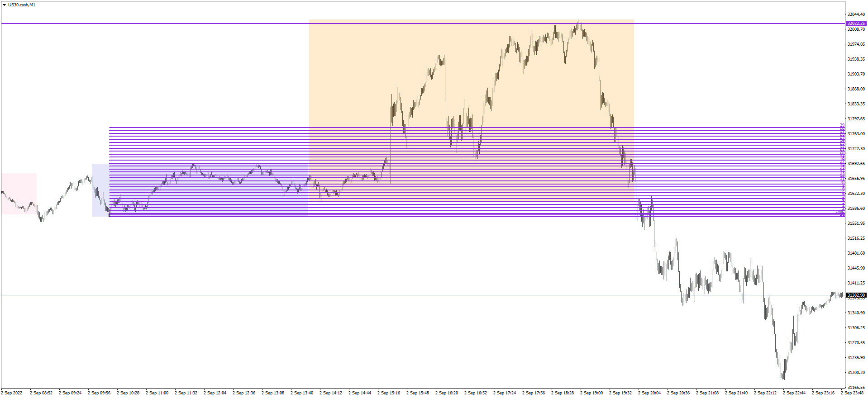Click the 31622.30 price axis label
Image resolution: width=868 pixels, height=398 pixels.
856,194
